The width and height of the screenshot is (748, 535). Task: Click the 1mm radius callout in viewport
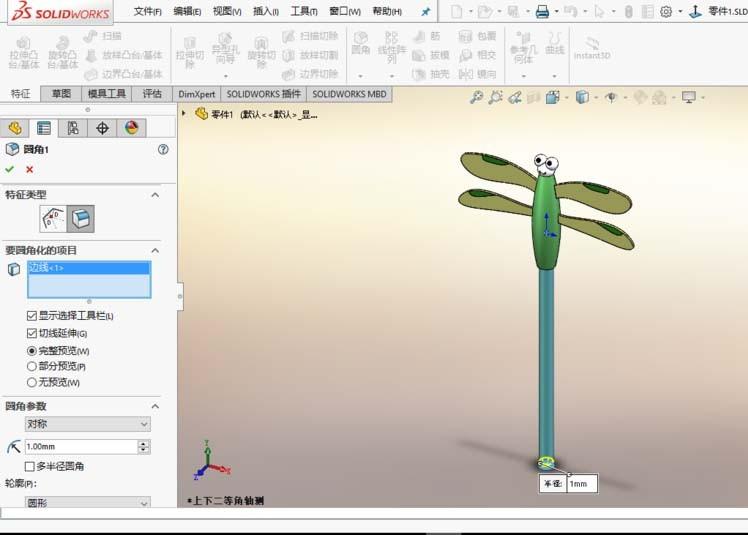click(582, 483)
